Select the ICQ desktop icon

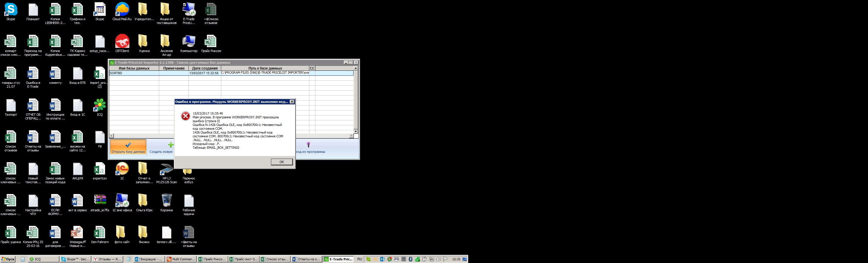(100, 108)
